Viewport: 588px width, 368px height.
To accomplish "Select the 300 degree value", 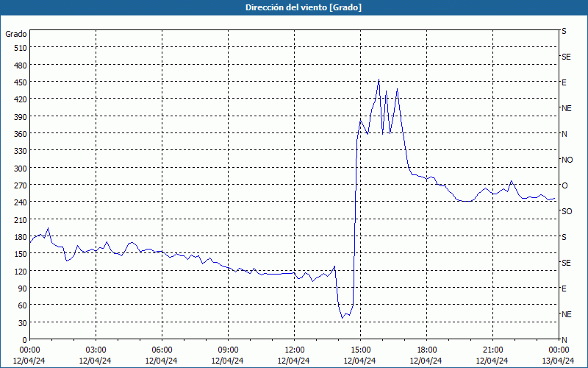I will coord(21,169).
